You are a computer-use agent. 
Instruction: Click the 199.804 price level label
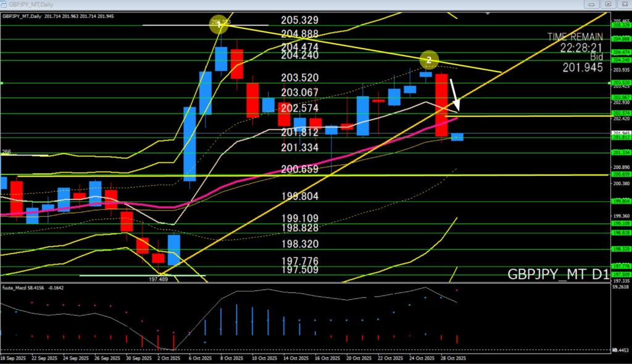pos(299,196)
